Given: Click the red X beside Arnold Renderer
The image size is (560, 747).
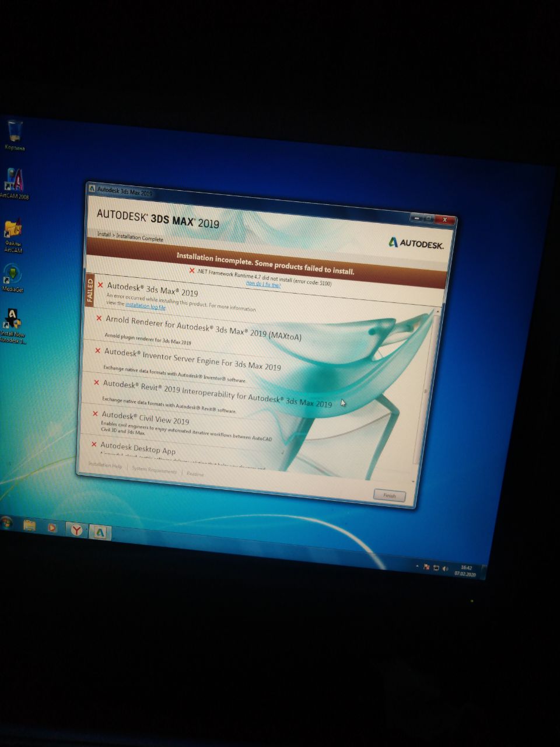Looking at the screenshot, I should click(x=99, y=318).
